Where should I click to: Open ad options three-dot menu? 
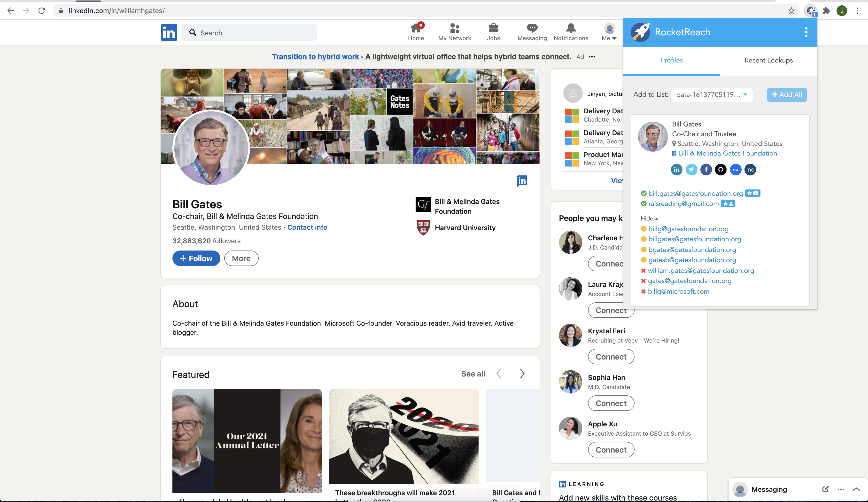(x=592, y=57)
